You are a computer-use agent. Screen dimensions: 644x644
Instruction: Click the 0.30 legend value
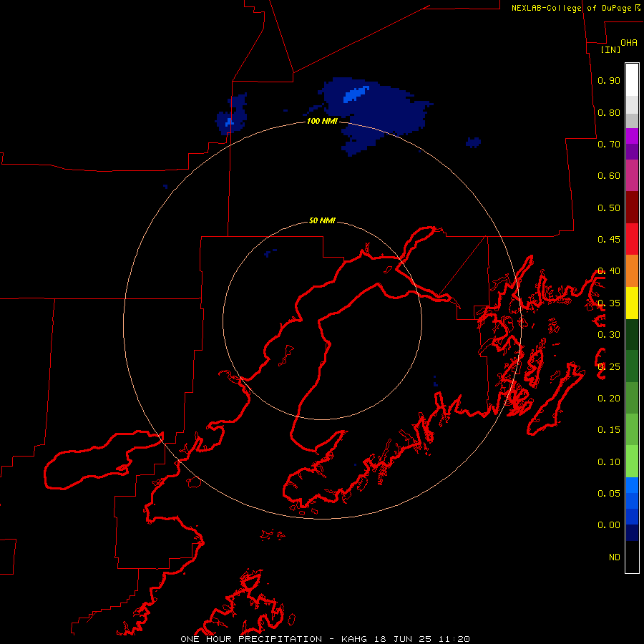609,335
